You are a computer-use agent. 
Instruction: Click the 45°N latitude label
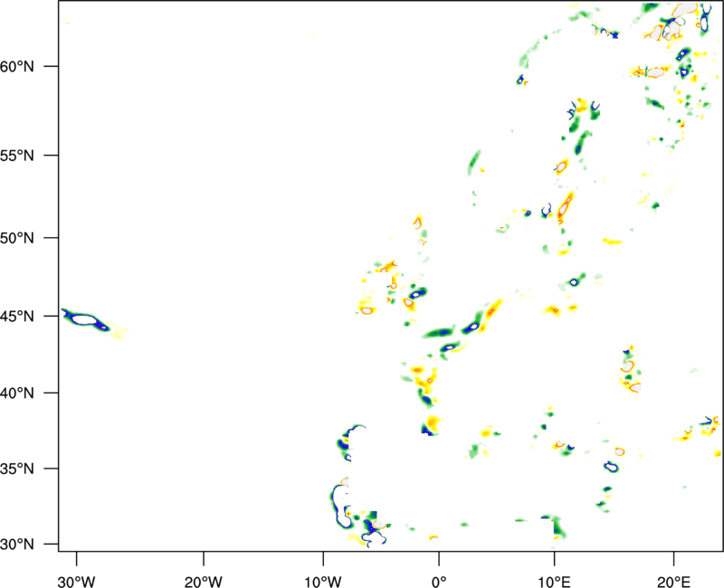tap(17, 317)
